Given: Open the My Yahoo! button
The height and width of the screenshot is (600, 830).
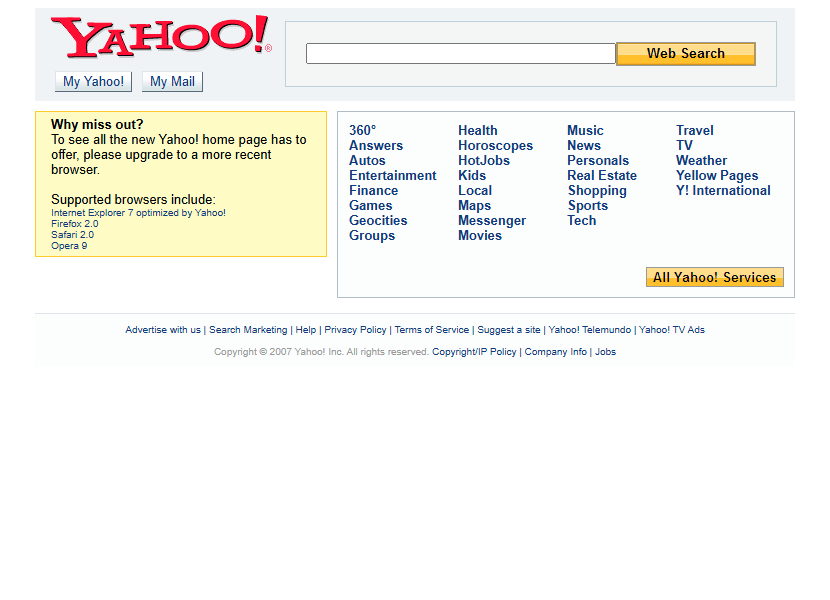Looking at the screenshot, I should coord(93,82).
